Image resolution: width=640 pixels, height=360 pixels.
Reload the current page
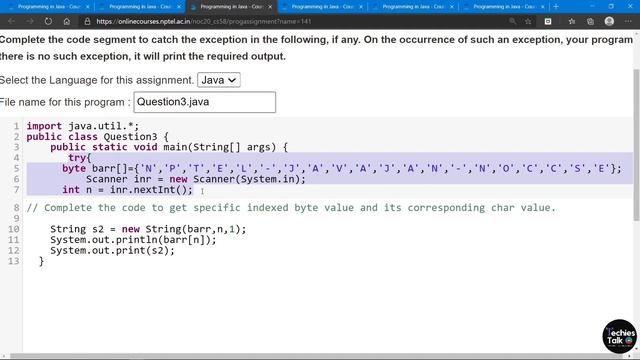tap(48, 21)
